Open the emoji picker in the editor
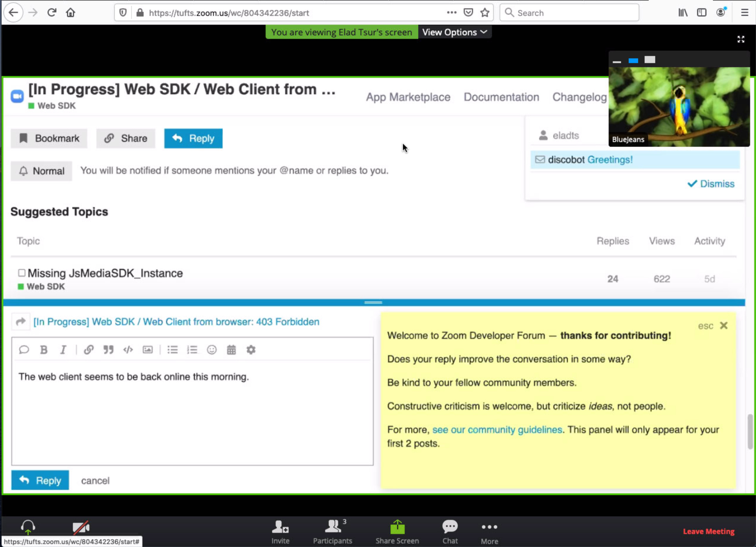Screen dimensions: 756x547 pos(212,350)
